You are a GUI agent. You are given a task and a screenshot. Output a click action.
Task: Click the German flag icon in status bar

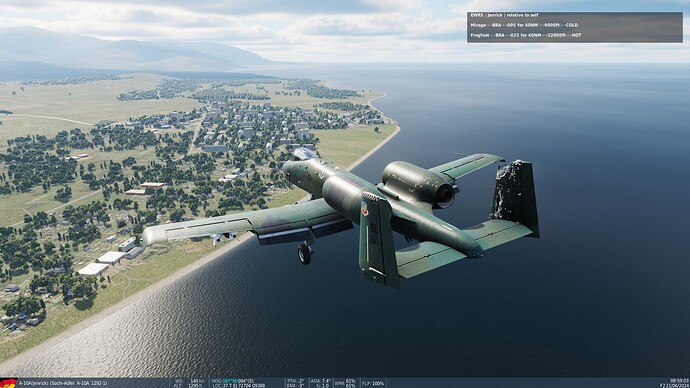[8, 383]
